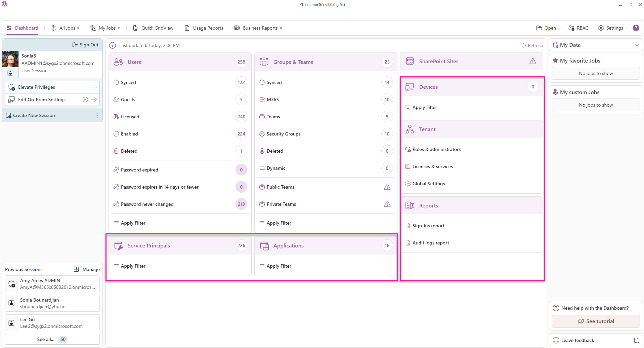Open the Audit logs report link
Viewport: 644px width, 348px height.
coord(430,243)
